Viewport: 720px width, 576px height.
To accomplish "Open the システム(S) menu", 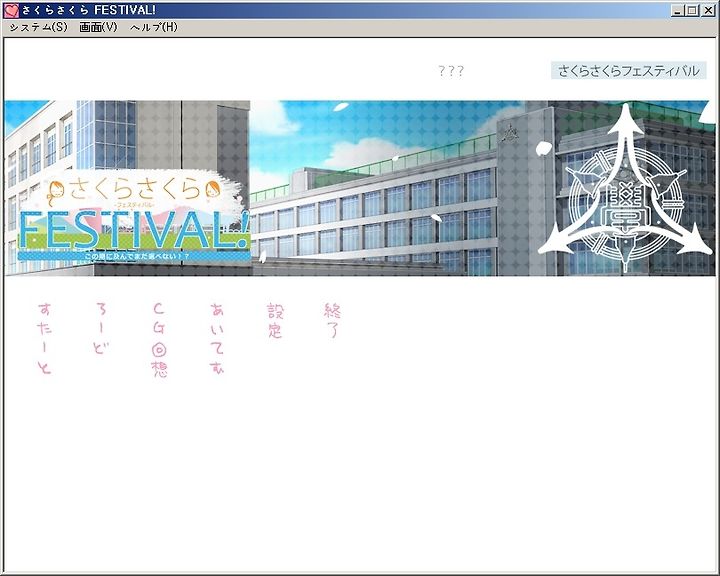I will point(39,27).
